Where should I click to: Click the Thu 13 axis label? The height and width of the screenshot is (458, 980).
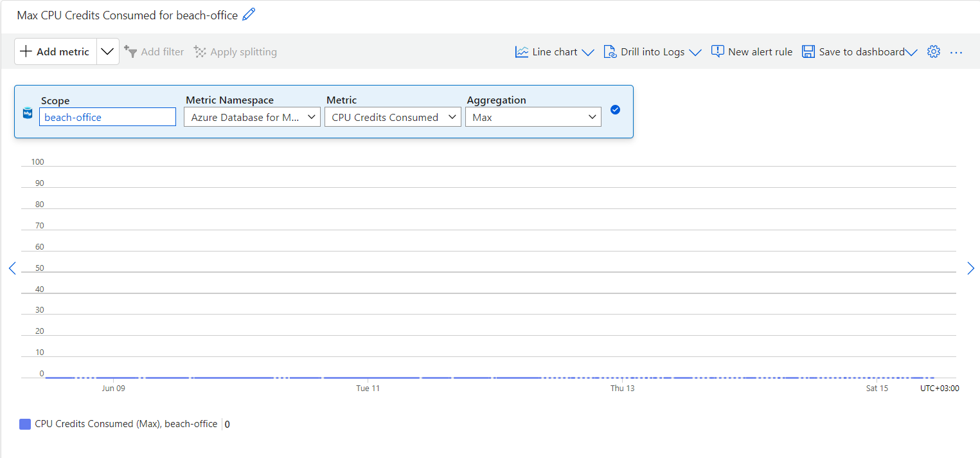[622, 389]
